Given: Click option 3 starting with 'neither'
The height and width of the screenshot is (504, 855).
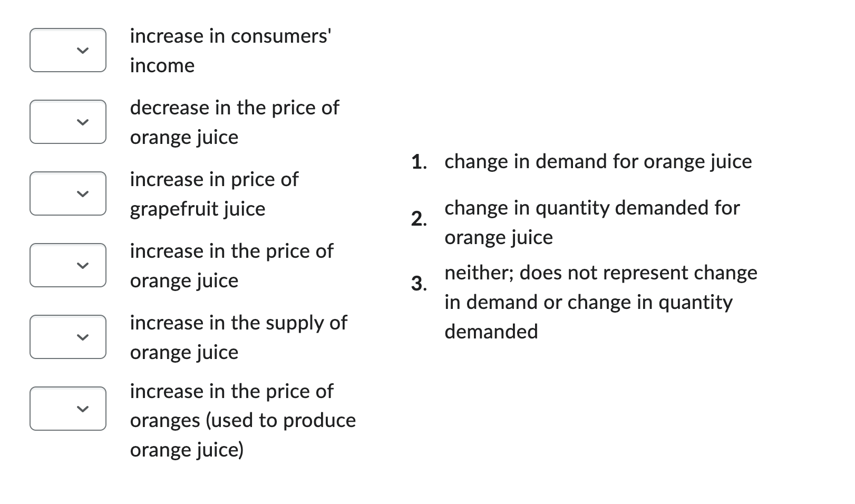Looking at the screenshot, I should 600,302.
